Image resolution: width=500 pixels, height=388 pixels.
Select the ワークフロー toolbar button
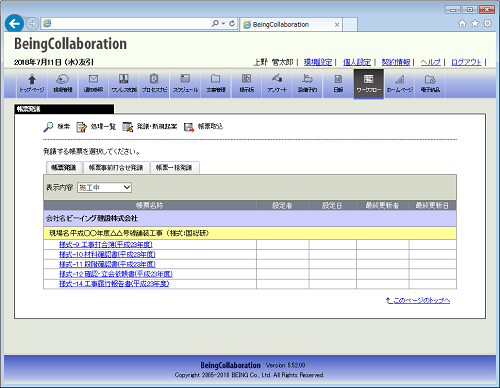coord(369,84)
